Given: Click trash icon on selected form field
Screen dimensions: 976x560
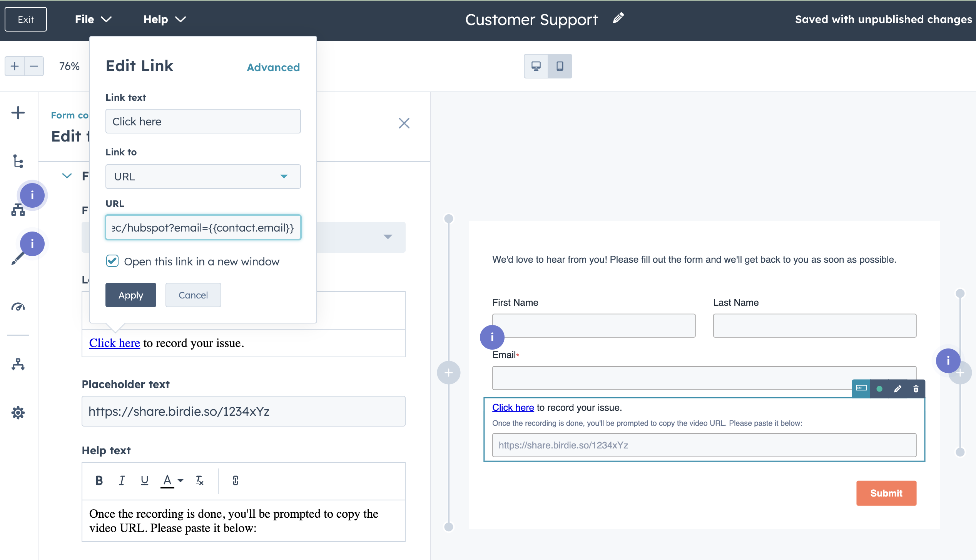Looking at the screenshot, I should click(916, 389).
